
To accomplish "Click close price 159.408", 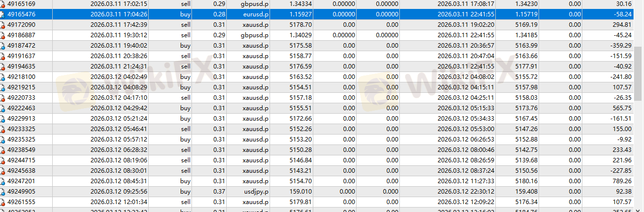I will pyautogui.click(x=527, y=192).
